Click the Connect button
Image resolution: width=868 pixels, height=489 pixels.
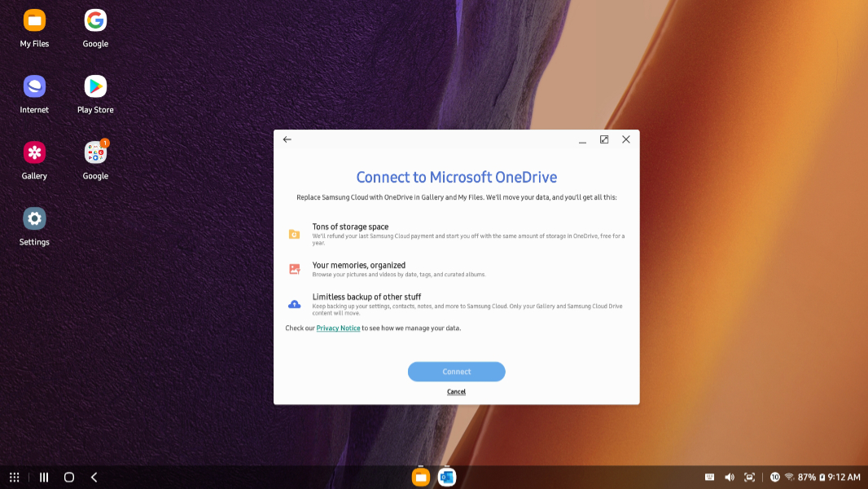click(456, 372)
